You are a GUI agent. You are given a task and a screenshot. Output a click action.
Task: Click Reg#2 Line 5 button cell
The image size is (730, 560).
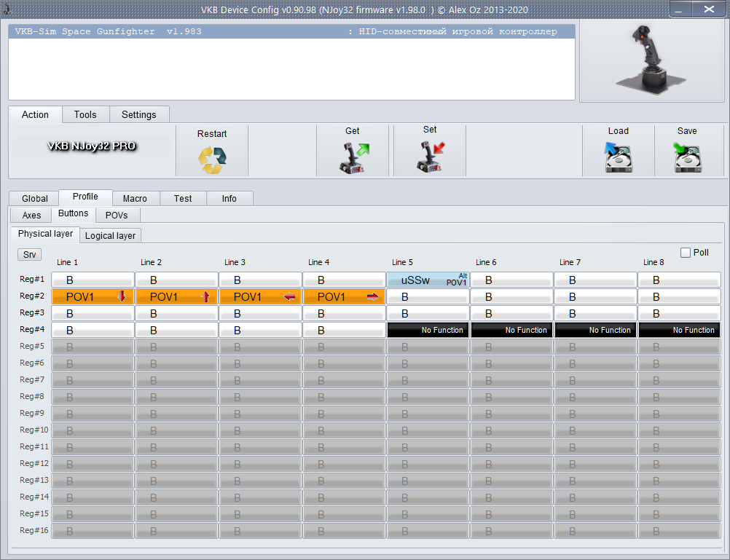pyautogui.click(x=428, y=296)
